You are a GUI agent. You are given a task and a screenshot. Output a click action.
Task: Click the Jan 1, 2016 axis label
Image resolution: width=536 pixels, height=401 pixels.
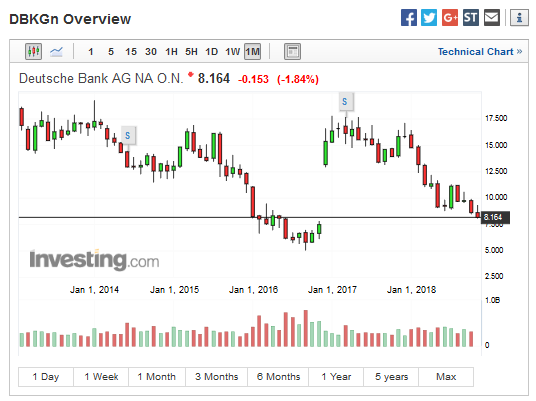tap(253, 290)
